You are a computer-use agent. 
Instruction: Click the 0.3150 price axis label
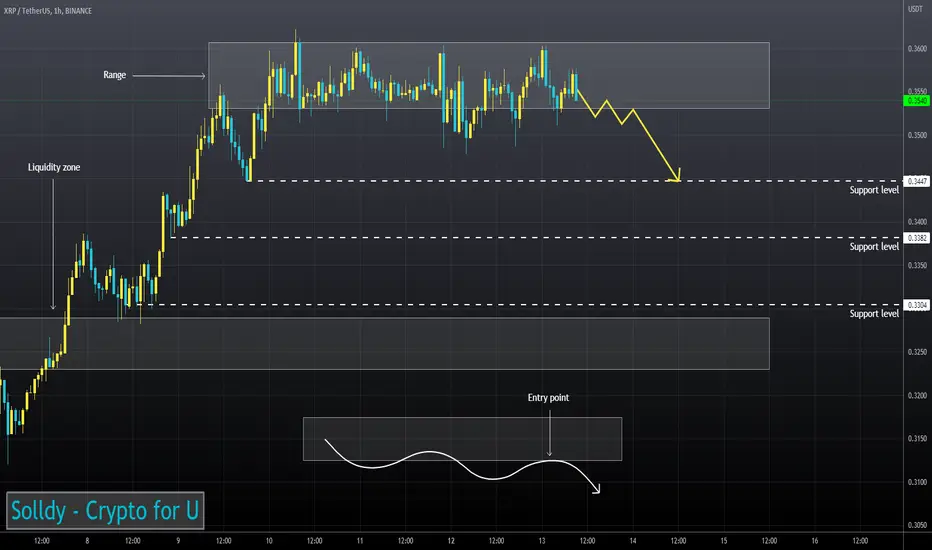pos(917,439)
